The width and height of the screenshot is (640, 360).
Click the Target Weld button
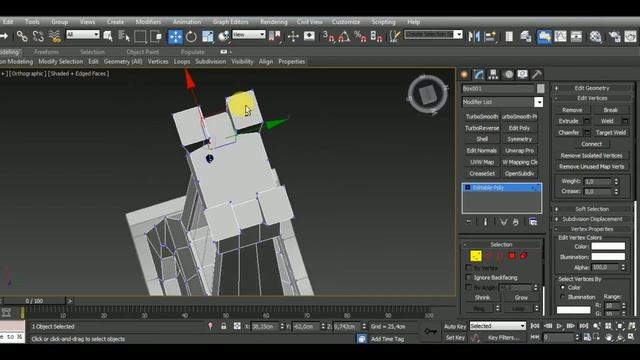(610, 133)
